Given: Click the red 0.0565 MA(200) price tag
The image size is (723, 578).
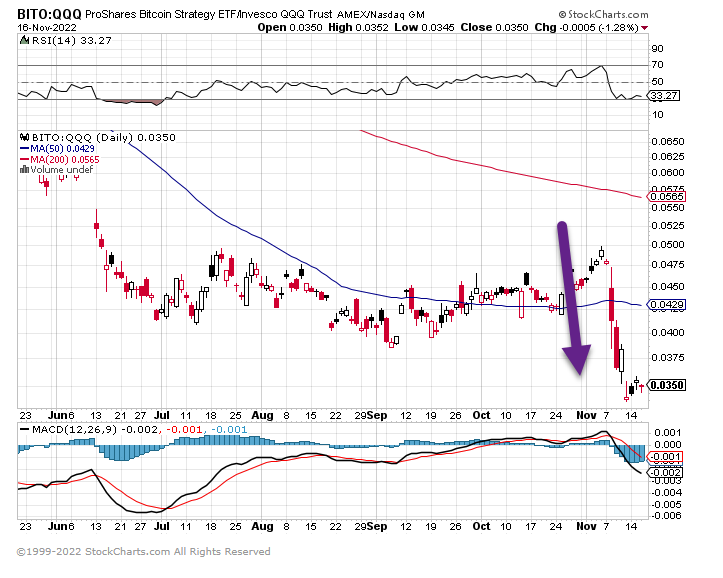Looking at the screenshot, I should point(667,197).
